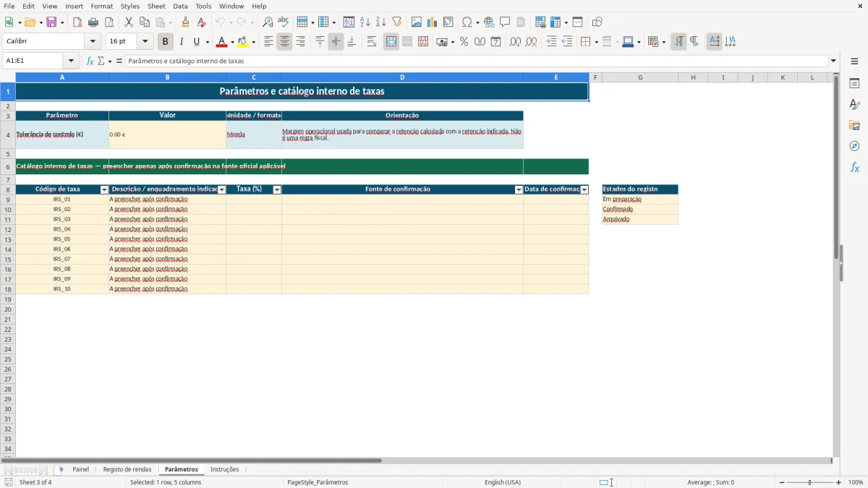The height and width of the screenshot is (488, 868).
Task: Open the sidebar Styles panel icon
Action: tap(854, 105)
